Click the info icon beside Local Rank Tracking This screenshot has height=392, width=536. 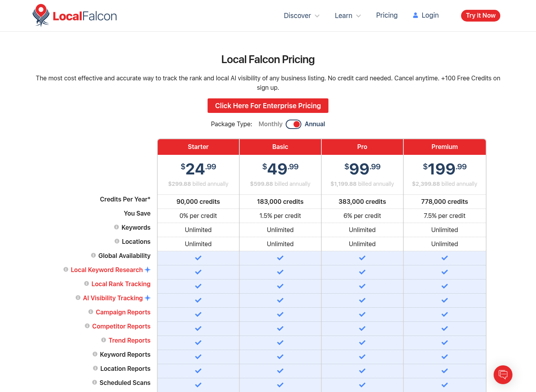(87, 283)
